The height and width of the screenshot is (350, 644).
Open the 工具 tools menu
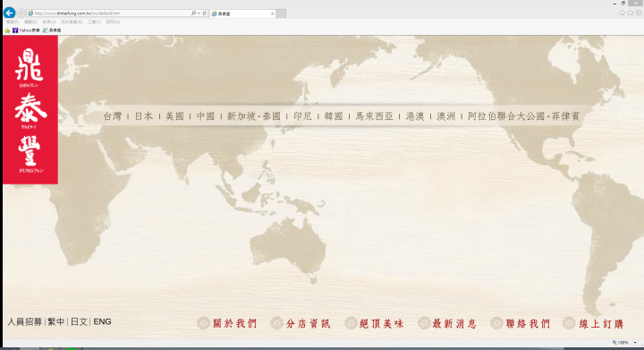click(x=94, y=22)
